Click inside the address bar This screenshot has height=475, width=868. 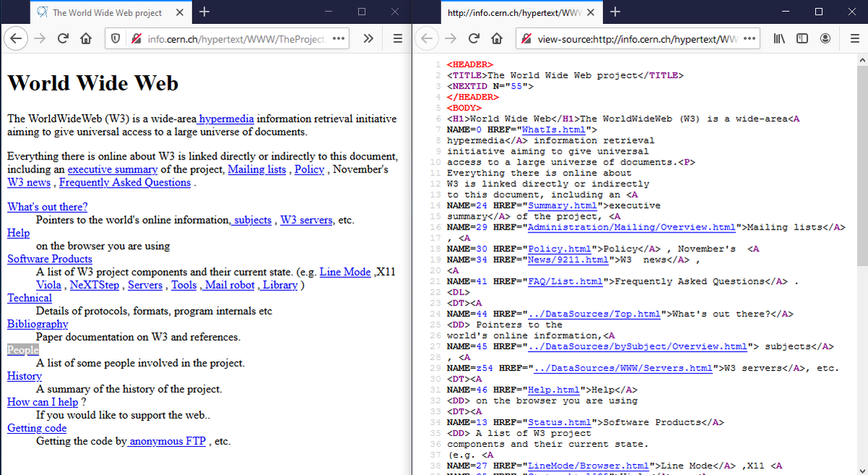231,38
